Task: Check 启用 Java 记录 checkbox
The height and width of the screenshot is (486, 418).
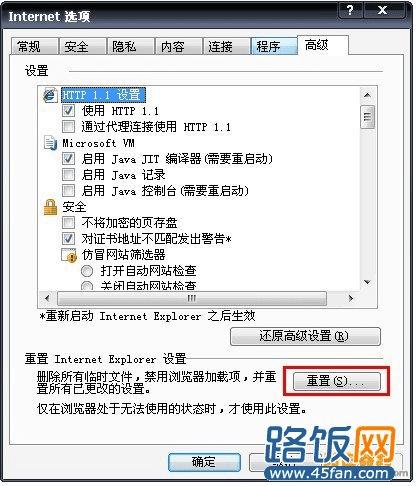Action: 68,174
